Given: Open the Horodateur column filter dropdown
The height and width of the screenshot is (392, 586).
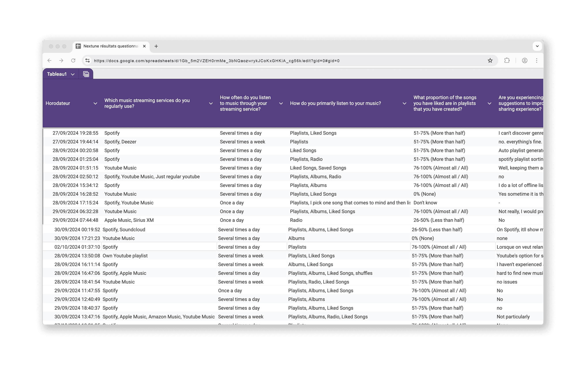Looking at the screenshot, I should click(x=95, y=103).
